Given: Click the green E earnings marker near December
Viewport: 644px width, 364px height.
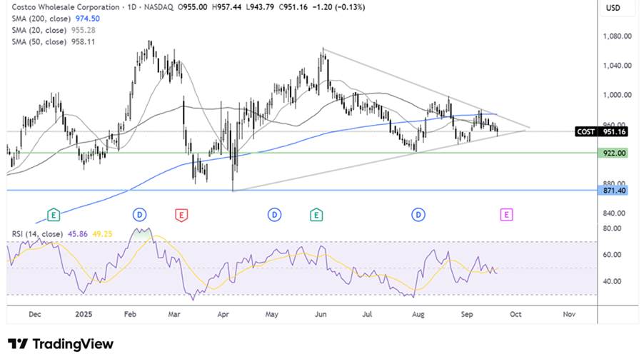Looking at the screenshot, I should (x=54, y=215).
